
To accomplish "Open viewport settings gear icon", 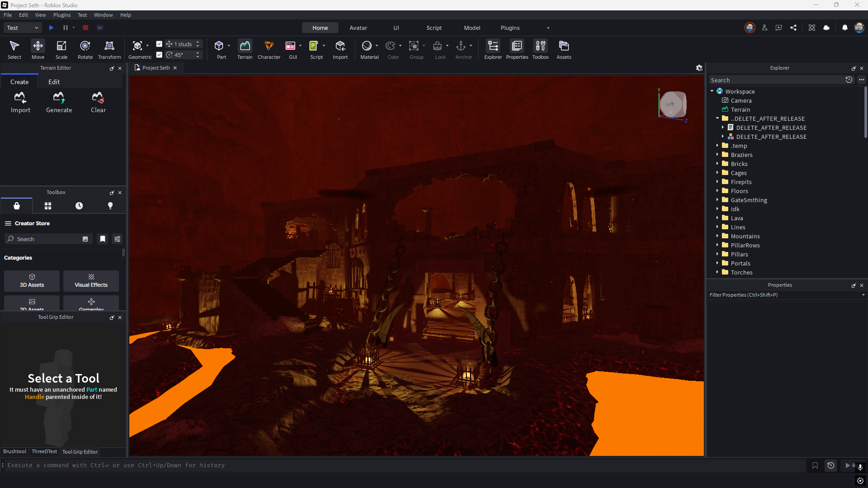I will click(699, 68).
